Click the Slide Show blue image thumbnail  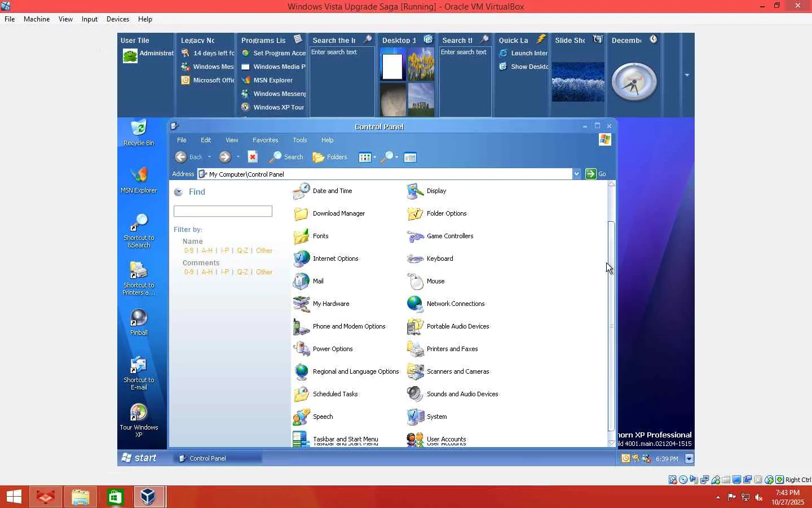pos(578,82)
